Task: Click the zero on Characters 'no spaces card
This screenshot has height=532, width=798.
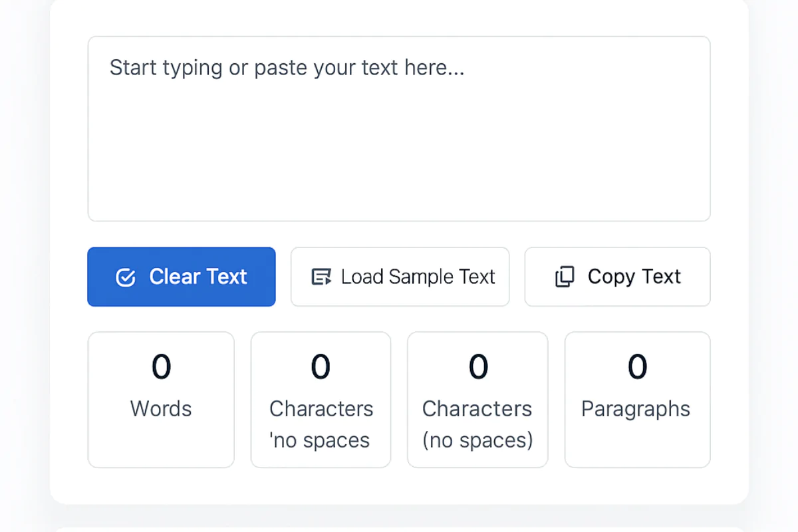Action: (321, 366)
